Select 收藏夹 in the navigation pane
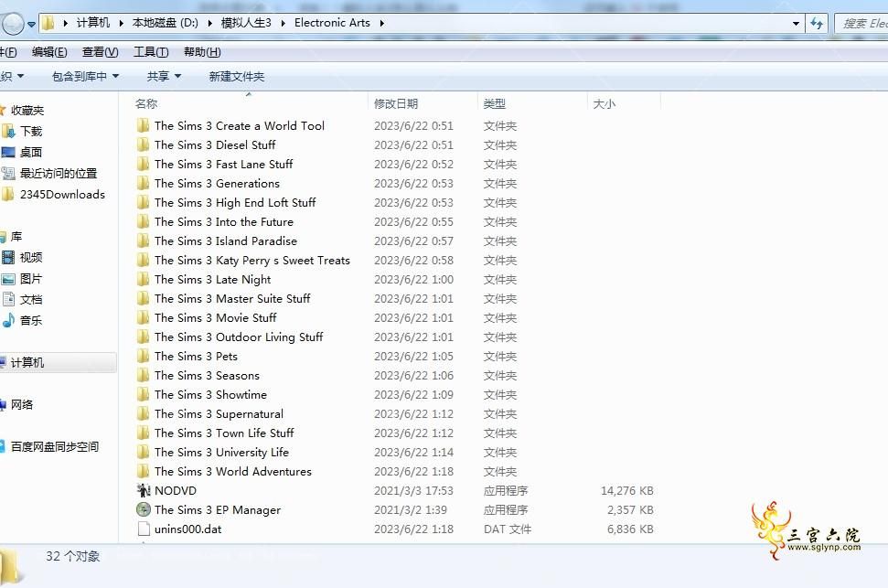 tap(27, 110)
